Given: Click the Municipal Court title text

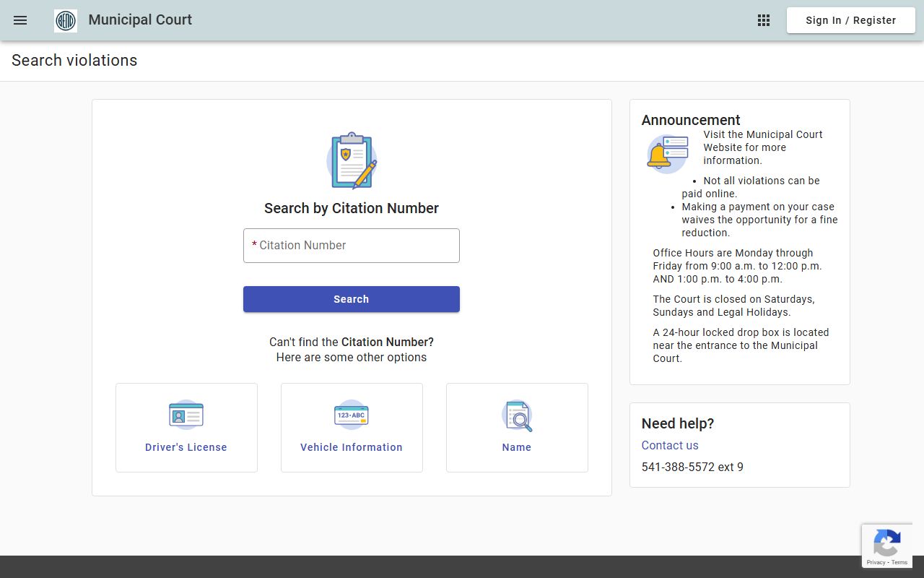Looking at the screenshot, I should point(140,20).
